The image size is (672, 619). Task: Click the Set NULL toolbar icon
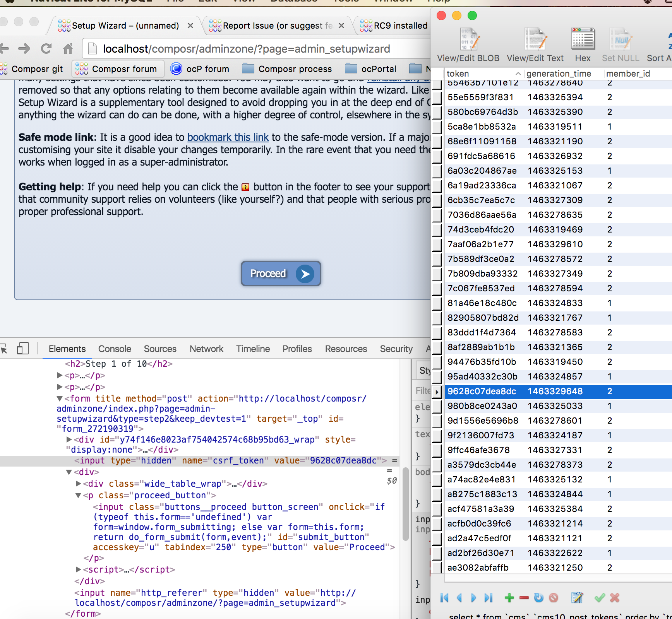point(621,45)
